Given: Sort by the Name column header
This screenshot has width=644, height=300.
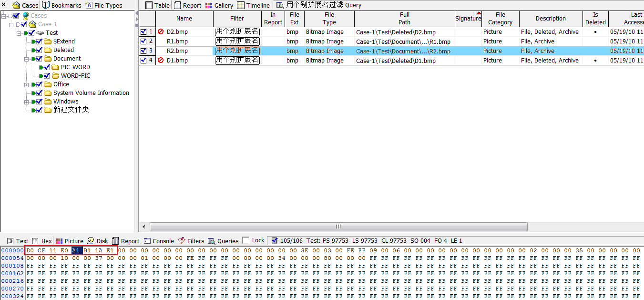Looking at the screenshot, I should (x=184, y=19).
